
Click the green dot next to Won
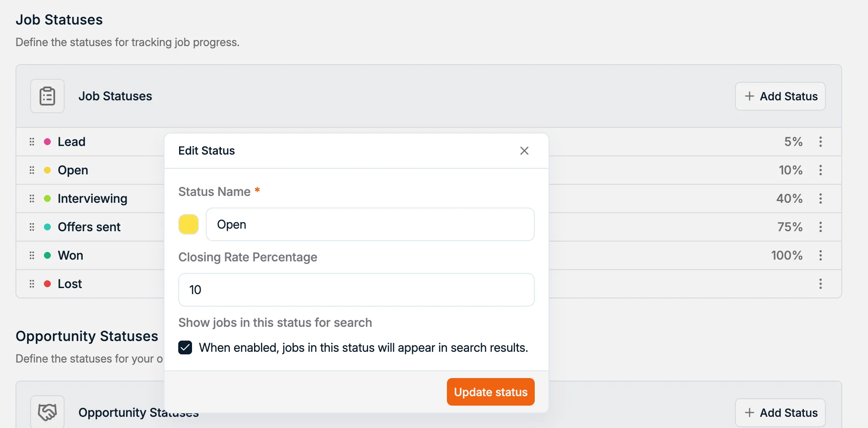pyautogui.click(x=47, y=255)
